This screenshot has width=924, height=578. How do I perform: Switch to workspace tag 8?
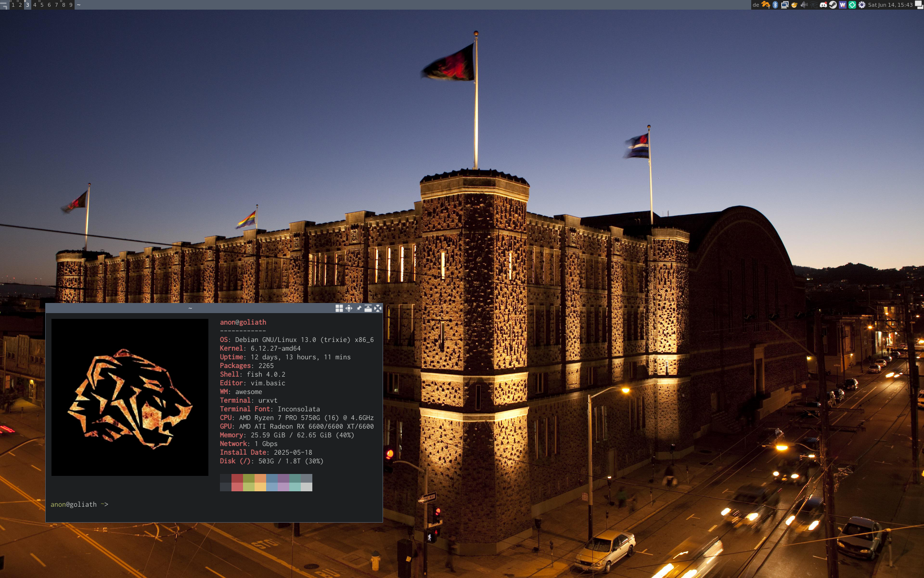tap(64, 5)
